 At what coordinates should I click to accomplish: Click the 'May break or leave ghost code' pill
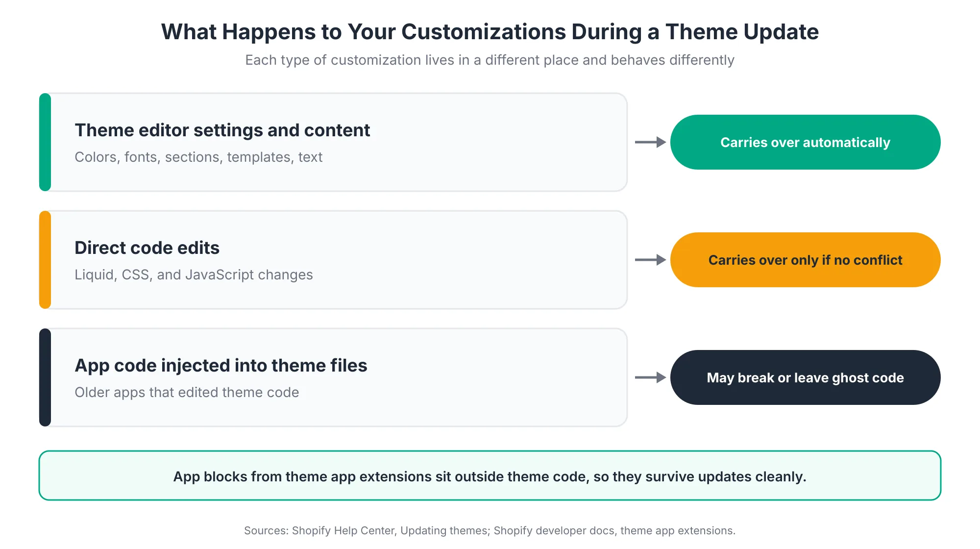805,377
